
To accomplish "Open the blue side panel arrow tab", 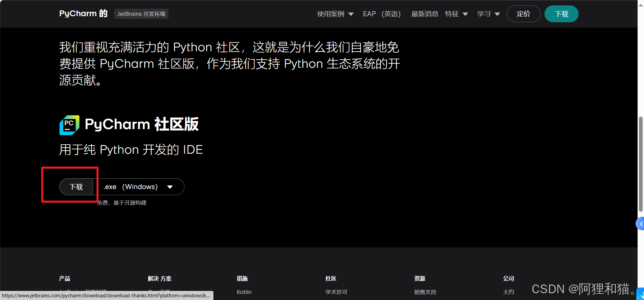I will coord(640,224).
